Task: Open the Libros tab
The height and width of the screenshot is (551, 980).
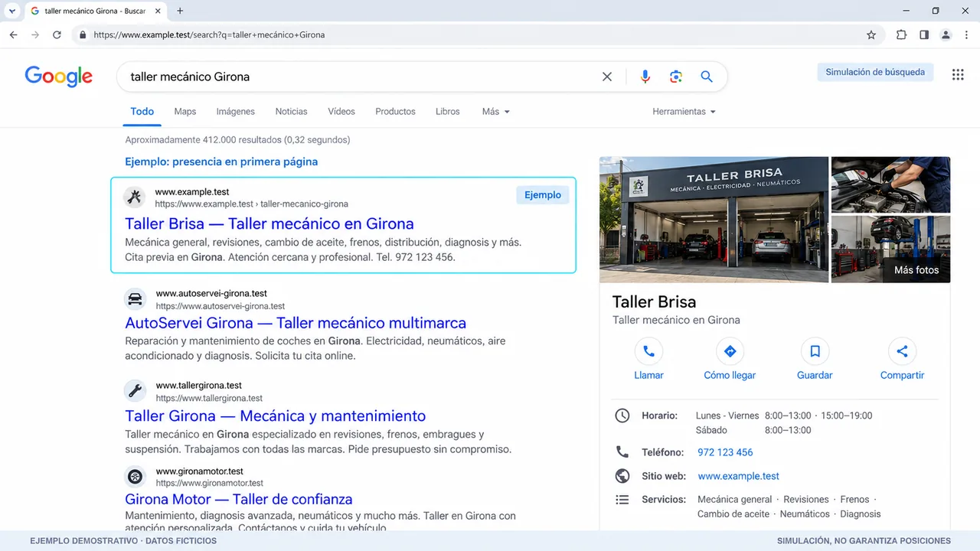Action: [448, 112]
